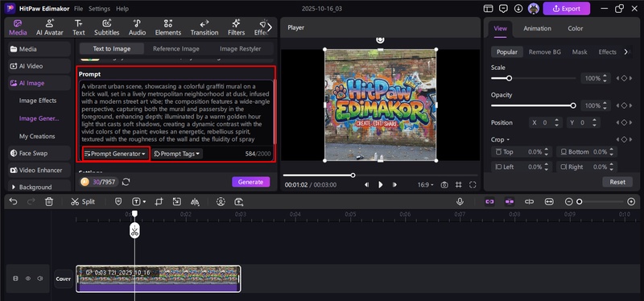This screenshot has width=644, height=301.
Task: Click the fit-to-timeline icon
Action: (549, 202)
